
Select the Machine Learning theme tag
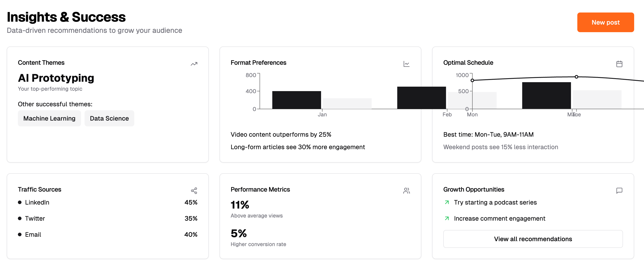click(x=49, y=118)
